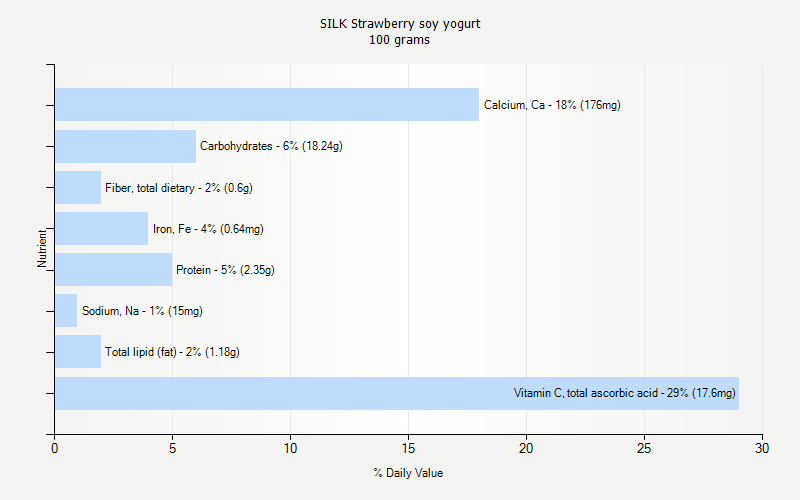Image resolution: width=800 pixels, height=500 pixels.
Task: Click the 'Sodium, Na - 1% (15mg)' label
Action: tap(142, 311)
